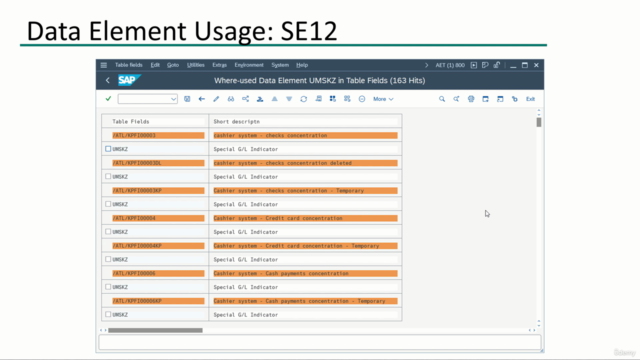This screenshot has height=360, width=640.
Task: Click the Save icon next to command field
Action: (x=187, y=99)
